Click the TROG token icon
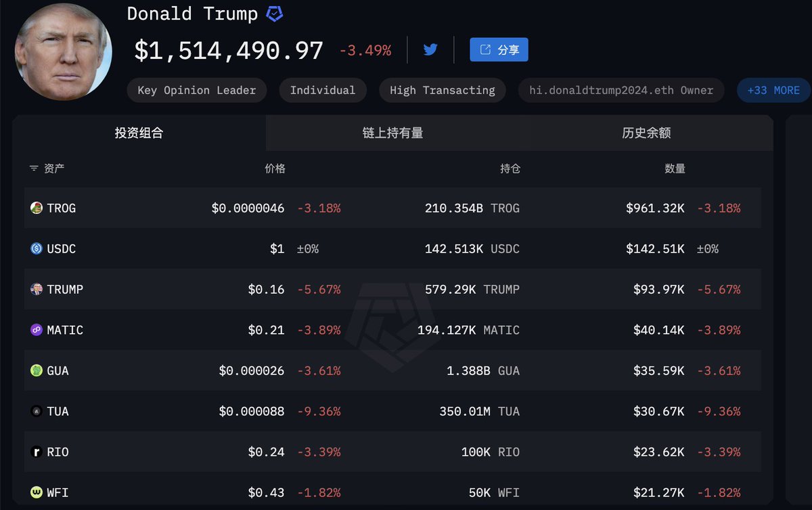 point(37,208)
